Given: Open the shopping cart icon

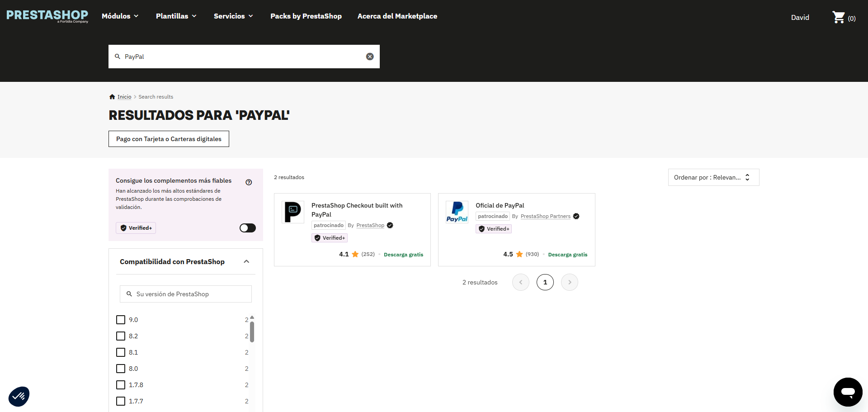Looking at the screenshot, I should click(839, 17).
